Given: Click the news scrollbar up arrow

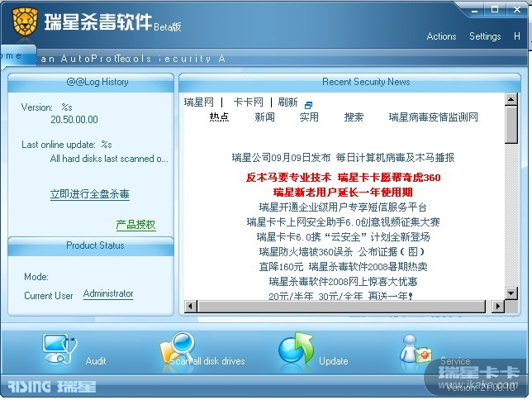Looking at the screenshot, I should pos(511,99).
